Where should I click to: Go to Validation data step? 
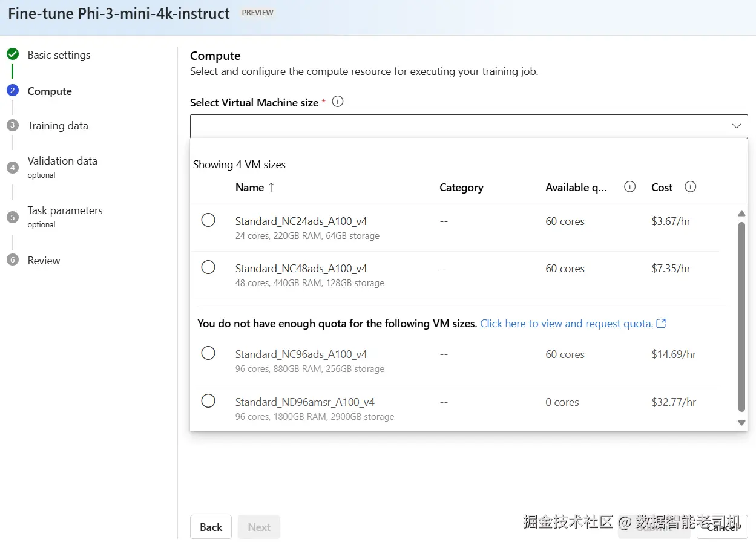click(62, 161)
